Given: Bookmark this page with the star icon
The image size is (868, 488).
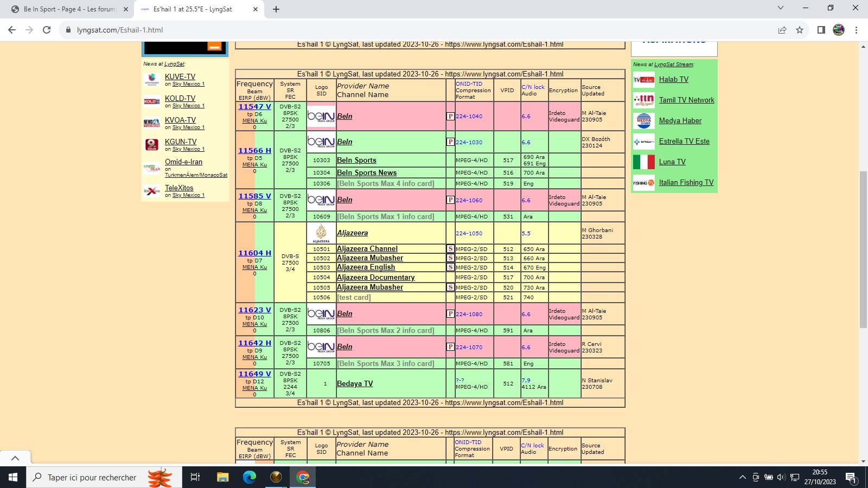Looking at the screenshot, I should (x=799, y=30).
